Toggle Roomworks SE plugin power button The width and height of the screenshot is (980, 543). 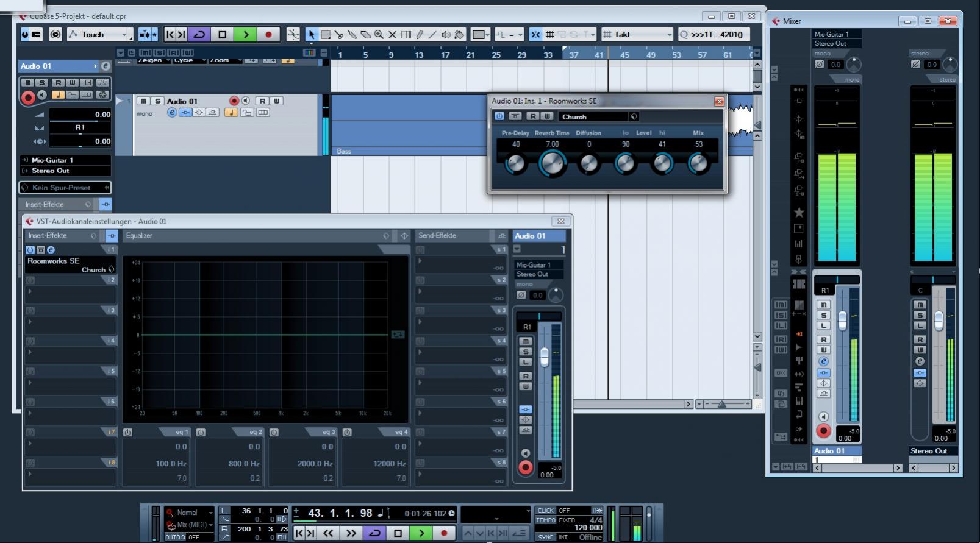pyautogui.click(x=499, y=116)
